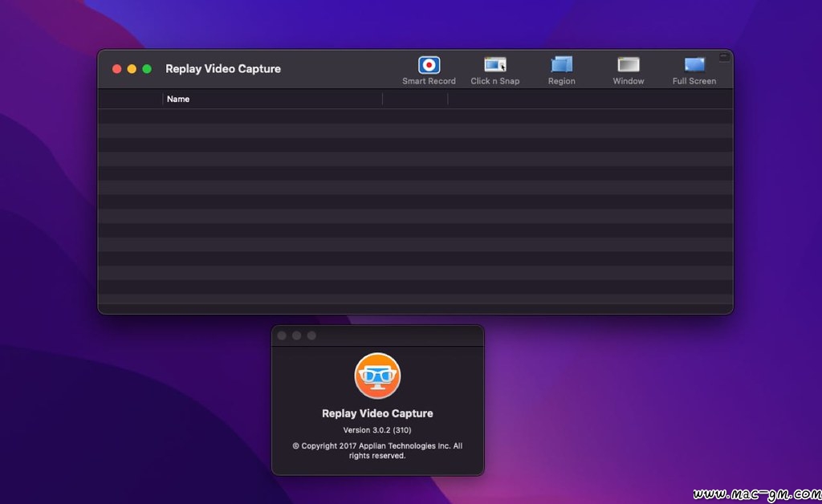Select the Region capture tool
The width and height of the screenshot is (822, 504).
click(x=561, y=70)
